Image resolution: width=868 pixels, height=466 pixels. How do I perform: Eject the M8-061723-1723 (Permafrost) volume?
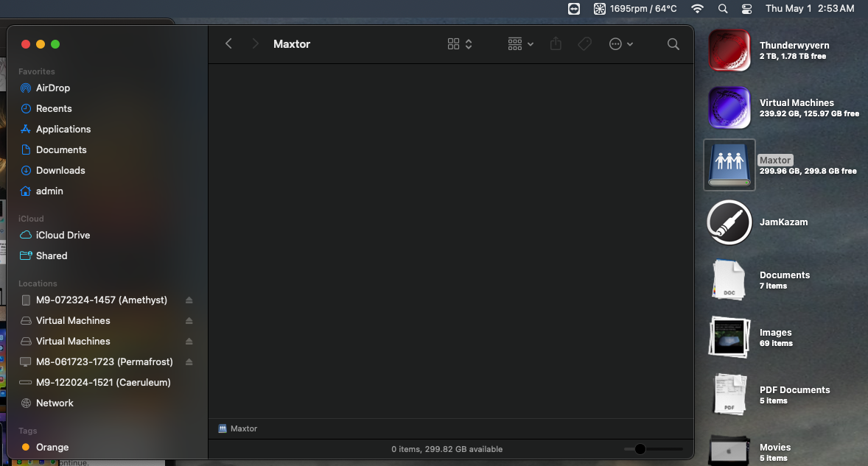tap(189, 362)
